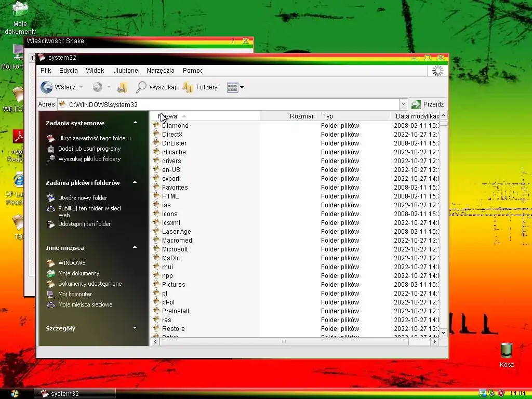
Task: Click icon beside Dodaj lub usuń programy
Action: [51, 149]
